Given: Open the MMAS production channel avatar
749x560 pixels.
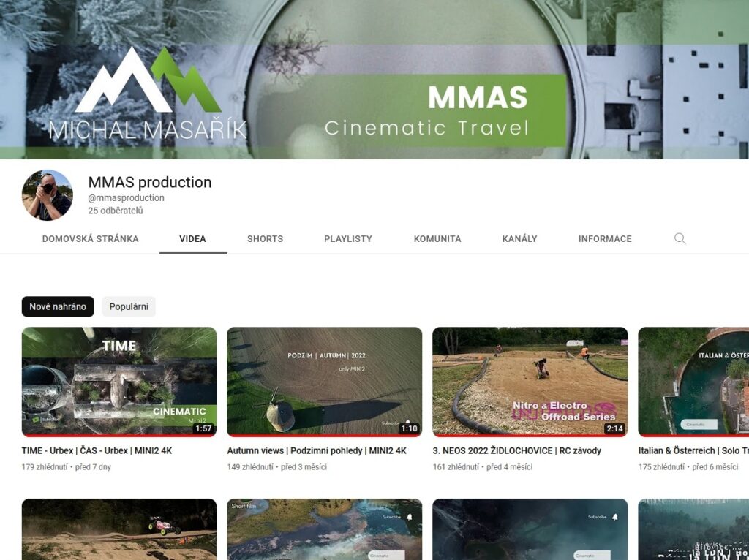Looking at the screenshot, I should tap(48, 195).
